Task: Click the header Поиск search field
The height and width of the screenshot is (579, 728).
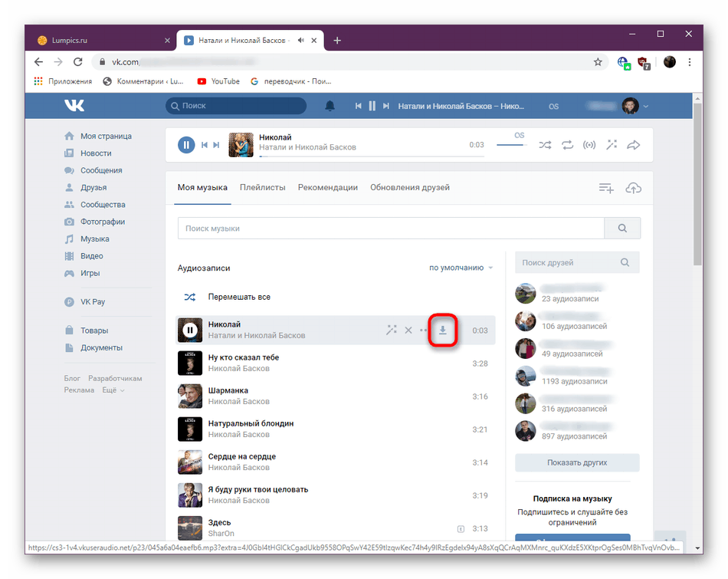Action: (236, 106)
